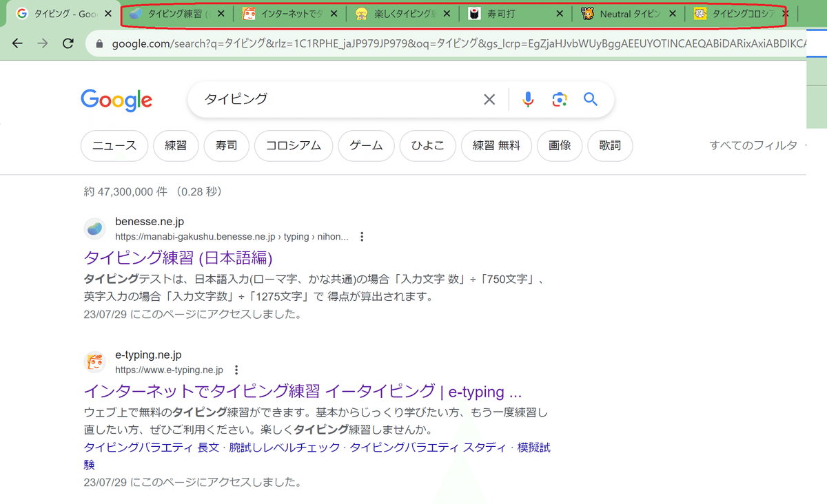Click the browser forward arrow
This screenshot has width=827, height=504.
[x=43, y=43]
